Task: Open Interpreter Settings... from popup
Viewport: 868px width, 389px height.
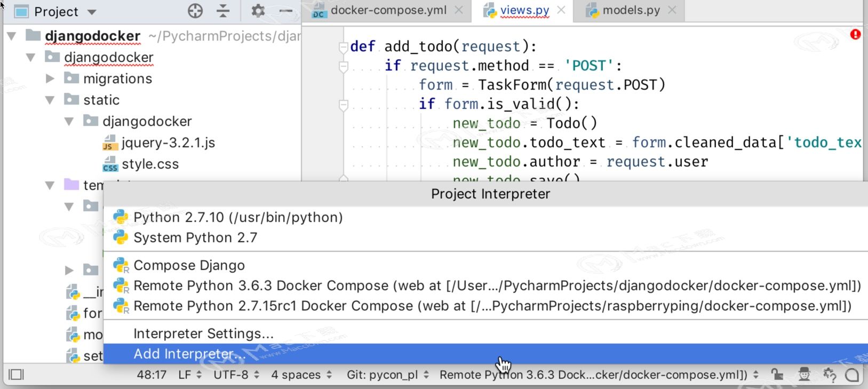Action: 486,334
